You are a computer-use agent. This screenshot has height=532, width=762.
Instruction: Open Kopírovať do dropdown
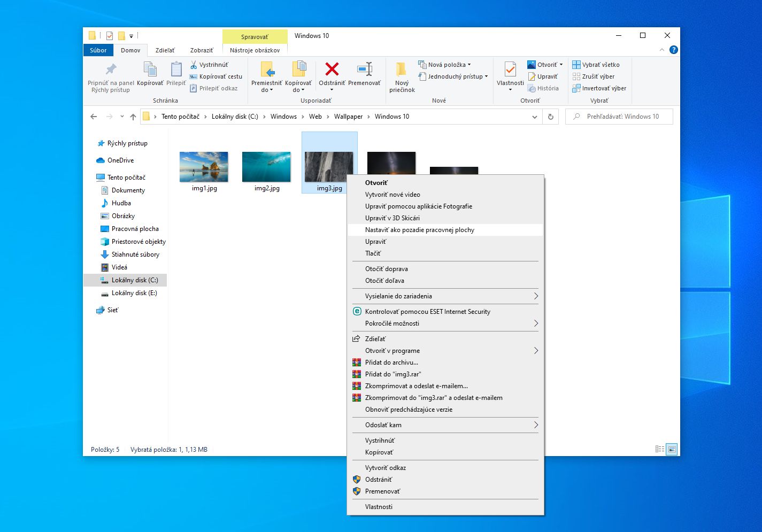click(298, 76)
